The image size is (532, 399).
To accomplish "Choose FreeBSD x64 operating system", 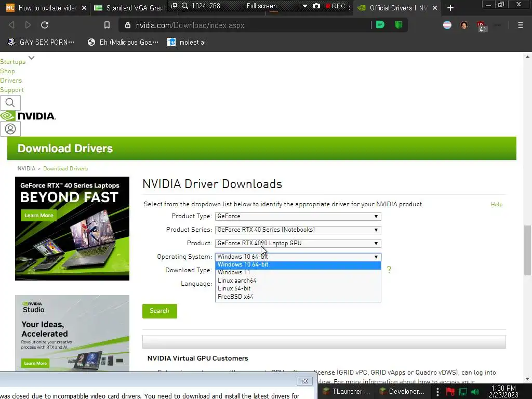I will point(298,297).
